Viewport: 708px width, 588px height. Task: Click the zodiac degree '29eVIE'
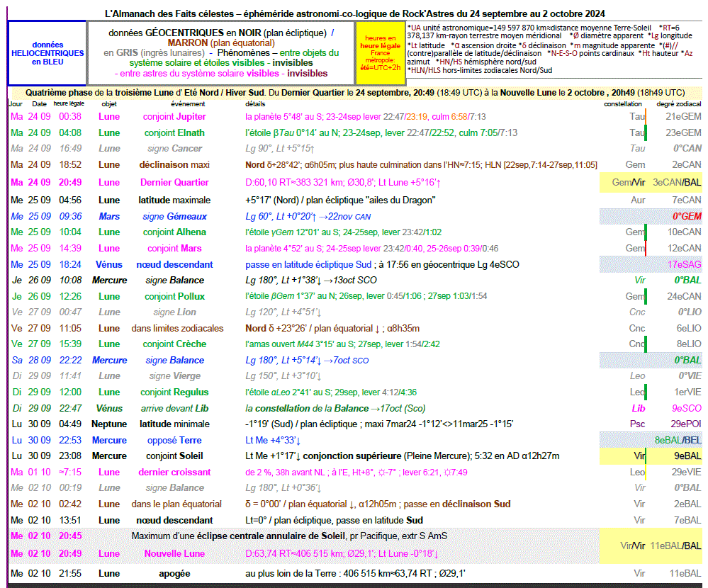tap(686, 472)
